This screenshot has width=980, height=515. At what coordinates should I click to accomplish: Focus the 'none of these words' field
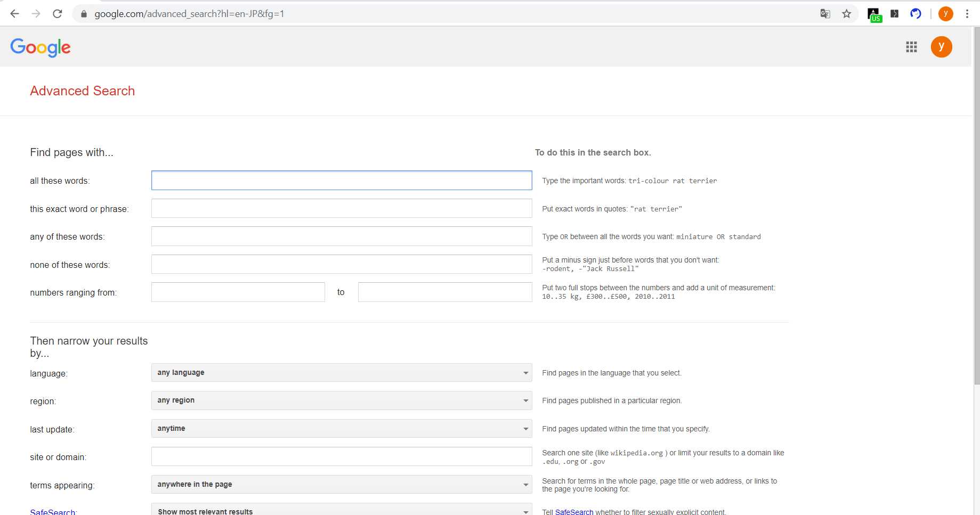(342, 264)
